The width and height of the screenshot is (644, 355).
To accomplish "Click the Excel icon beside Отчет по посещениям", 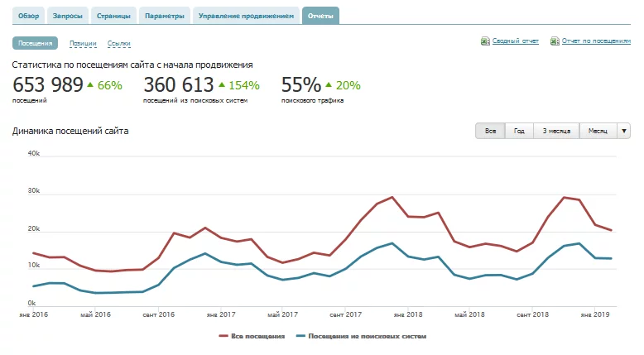I will (x=555, y=41).
